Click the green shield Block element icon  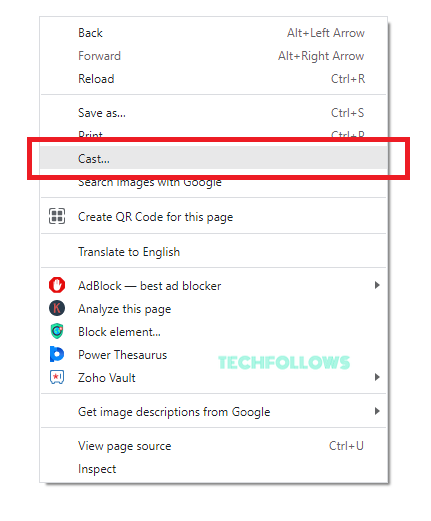click(x=57, y=331)
